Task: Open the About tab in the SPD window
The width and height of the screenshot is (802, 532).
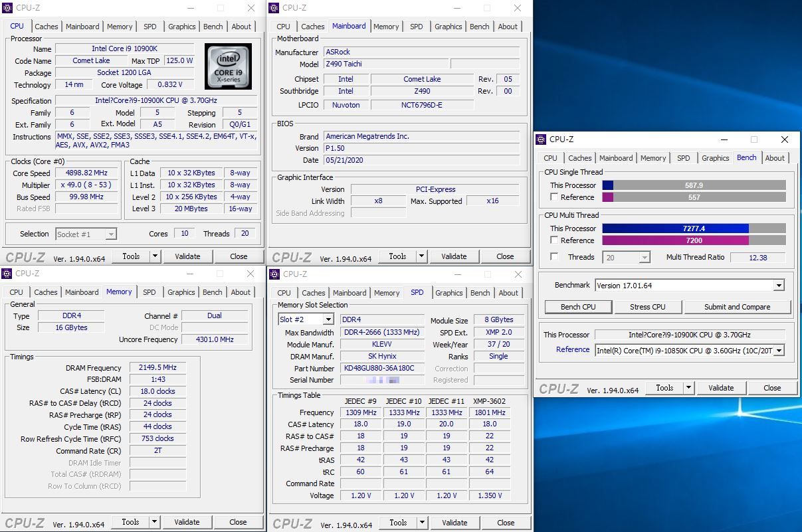Action: pyautogui.click(x=508, y=293)
